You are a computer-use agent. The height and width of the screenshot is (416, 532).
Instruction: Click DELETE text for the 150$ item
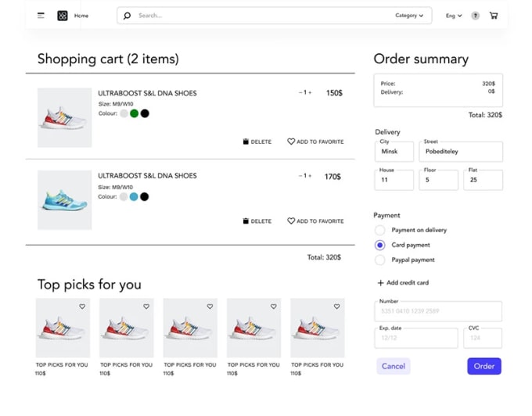(x=261, y=142)
